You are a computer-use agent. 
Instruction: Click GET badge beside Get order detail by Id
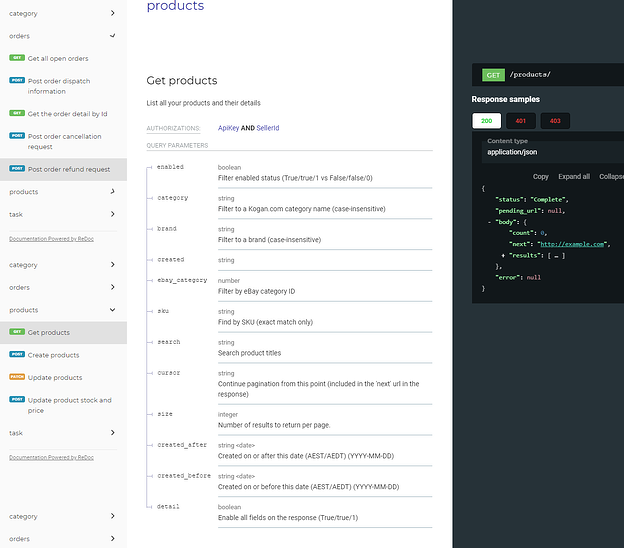[16, 113]
